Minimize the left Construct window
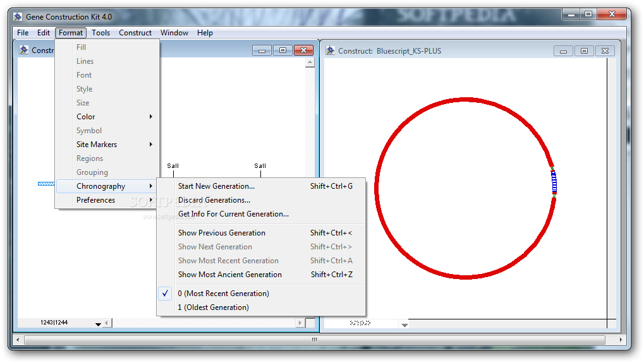The width and height of the screenshot is (644, 363). tap(262, 51)
